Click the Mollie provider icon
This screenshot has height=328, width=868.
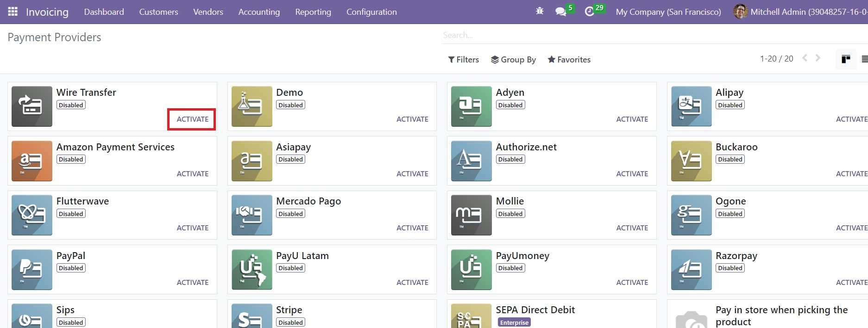pos(472,215)
